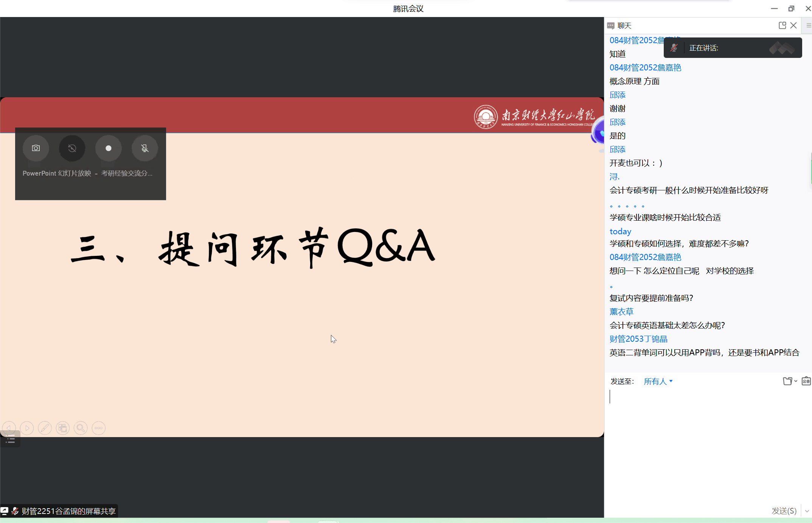The image size is (812, 523).
Task: Go to previous slide arrow
Action: 9,428
